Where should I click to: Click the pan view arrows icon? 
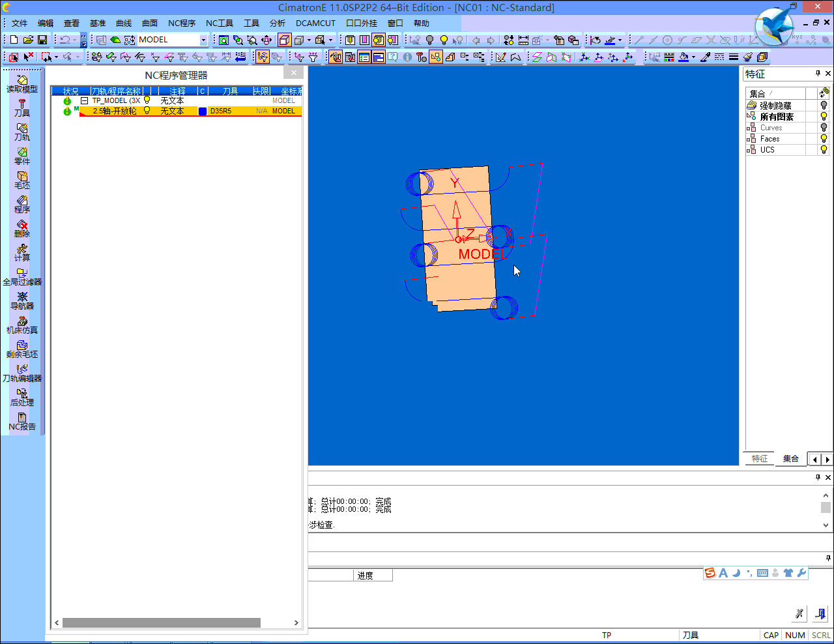tap(266, 40)
